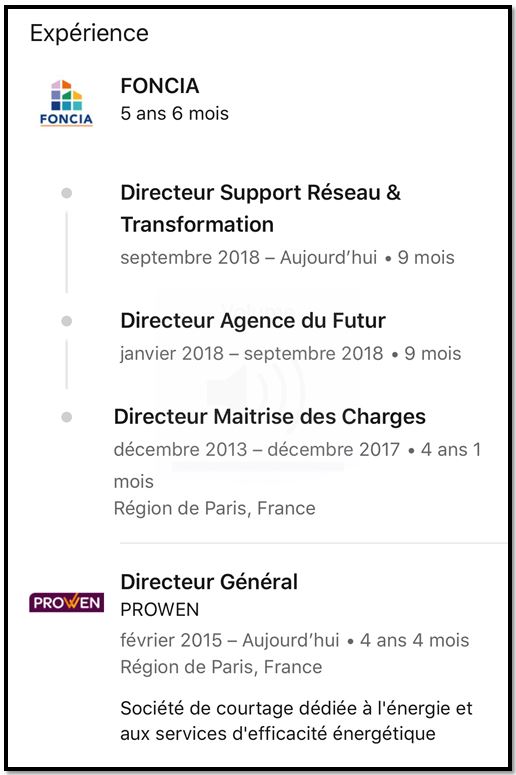This screenshot has height=775, width=516.
Task: Click the timeline dot beside Directeur Support Réseau
Action: (x=67, y=193)
